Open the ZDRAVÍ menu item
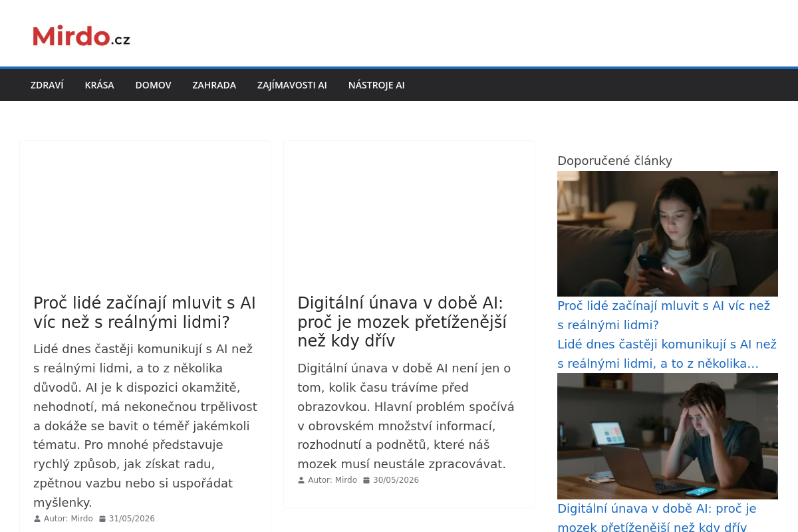 point(47,85)
